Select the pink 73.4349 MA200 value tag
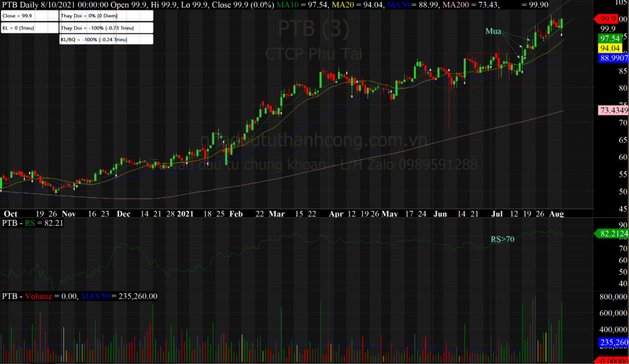629x364 pixels. coord(612,110)
